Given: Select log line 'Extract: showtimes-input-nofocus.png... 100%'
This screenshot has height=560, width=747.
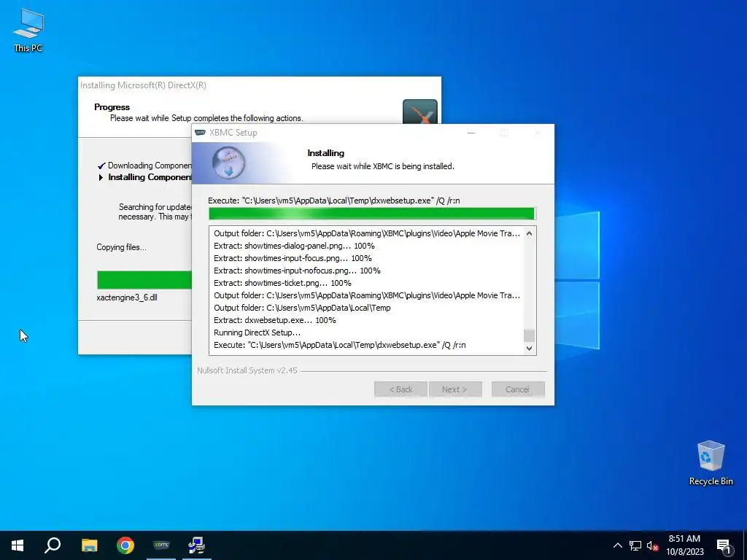Looking at the screenshot, I should [x=297, y=271].
